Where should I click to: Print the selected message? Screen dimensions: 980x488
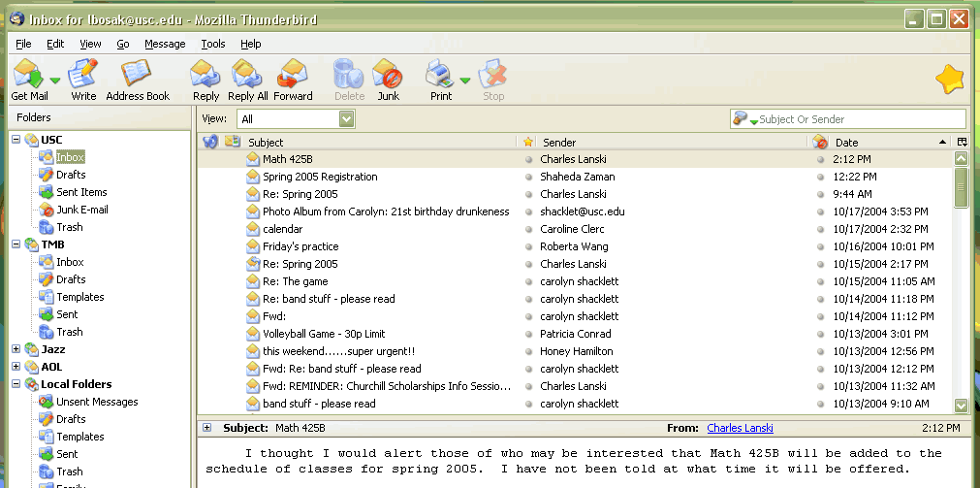tap(441, 79)
